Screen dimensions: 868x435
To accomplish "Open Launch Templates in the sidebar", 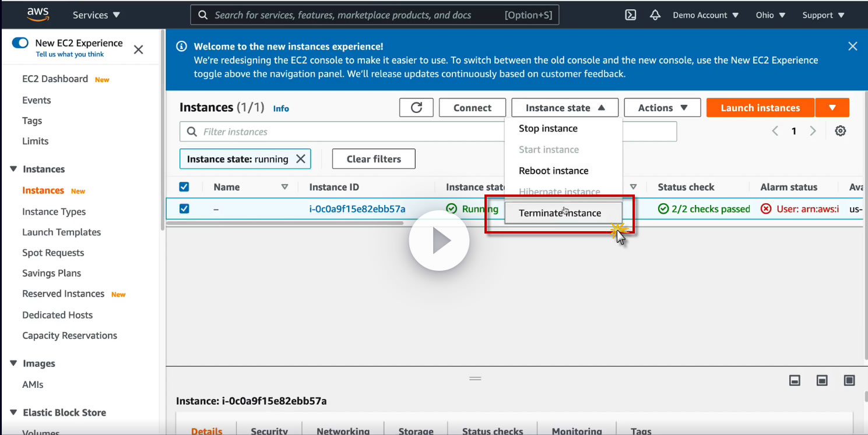I will click(x=61, y=232).
